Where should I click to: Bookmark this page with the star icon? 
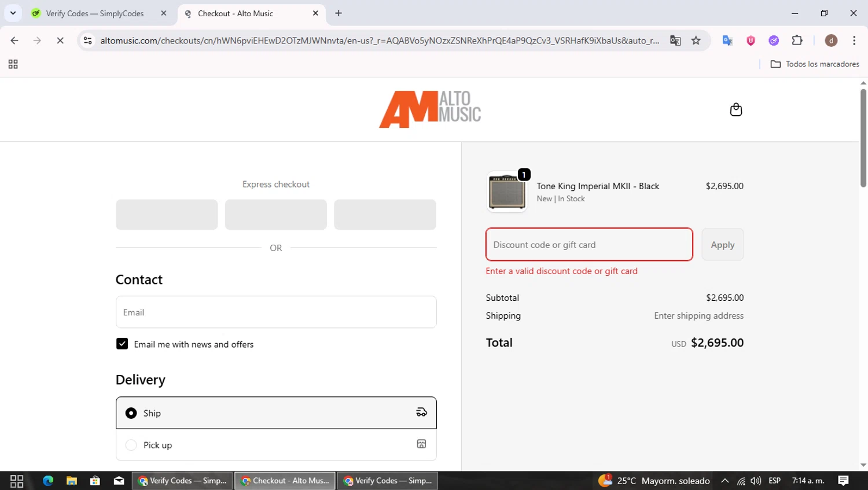point(696,40)
